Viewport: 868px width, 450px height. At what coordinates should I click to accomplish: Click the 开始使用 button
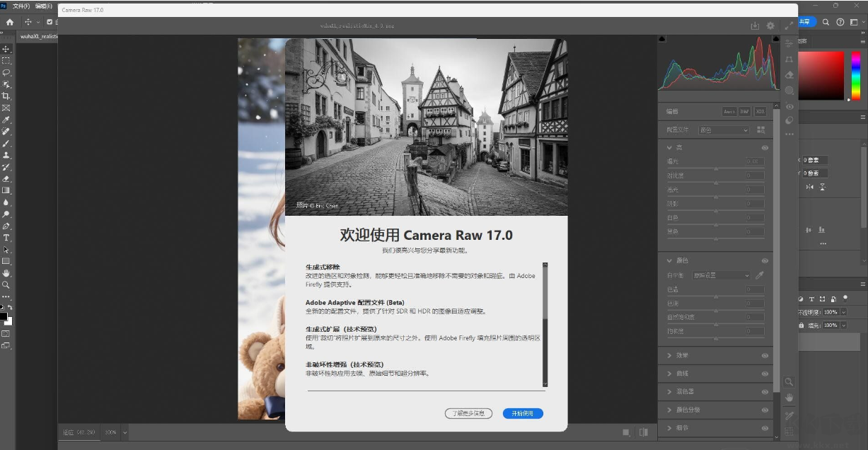point(523,413)
